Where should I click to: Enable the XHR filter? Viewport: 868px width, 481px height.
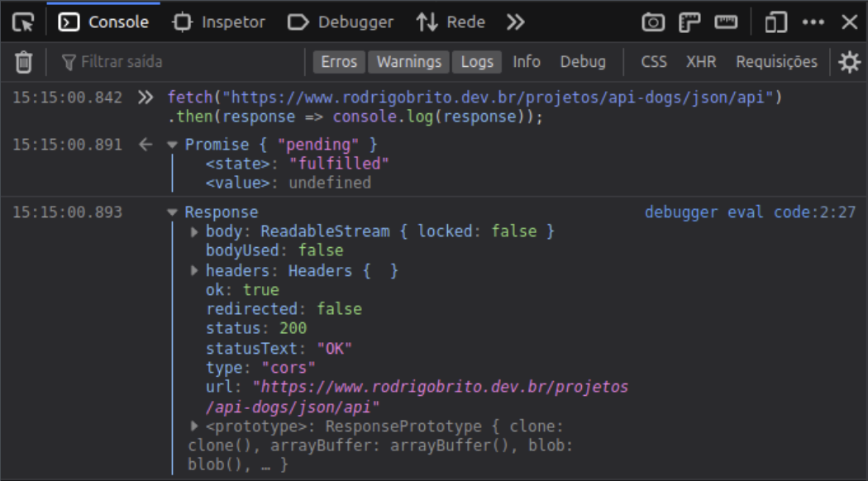[701, 62]
